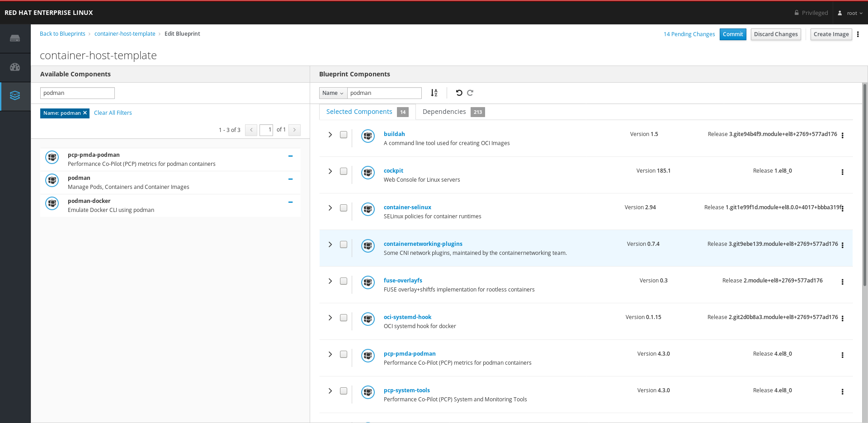The height and width of the screenshot is (423, 868).
Task: Undo the last blueprint change
Action: tap(459, 93)
